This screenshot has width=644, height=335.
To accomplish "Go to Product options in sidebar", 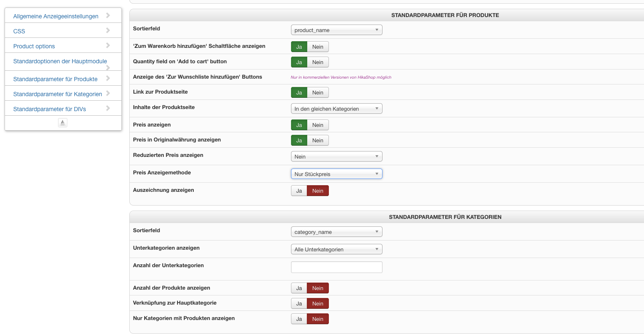I will (34, 46).
